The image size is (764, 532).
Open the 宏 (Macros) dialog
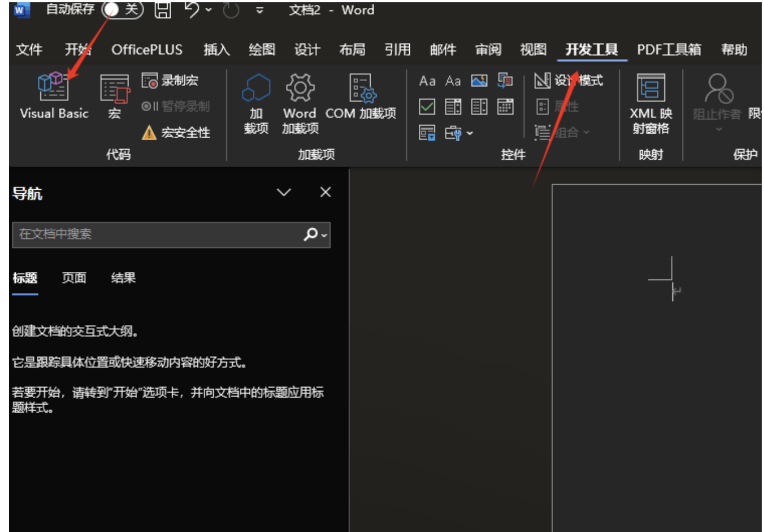point(114,96)
